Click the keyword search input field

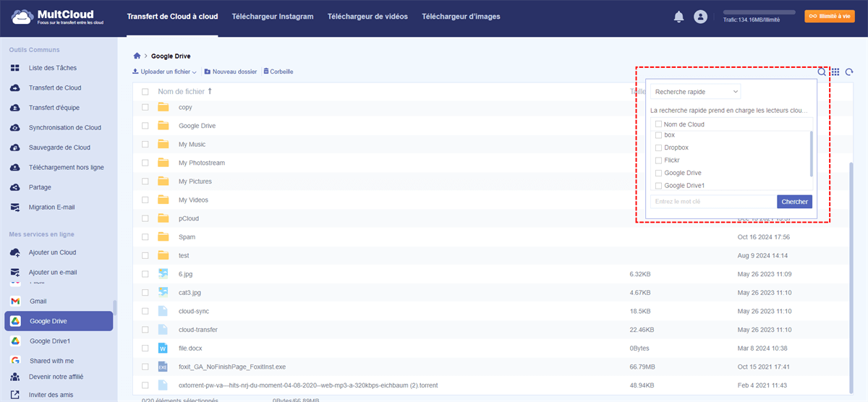point(713,202)
